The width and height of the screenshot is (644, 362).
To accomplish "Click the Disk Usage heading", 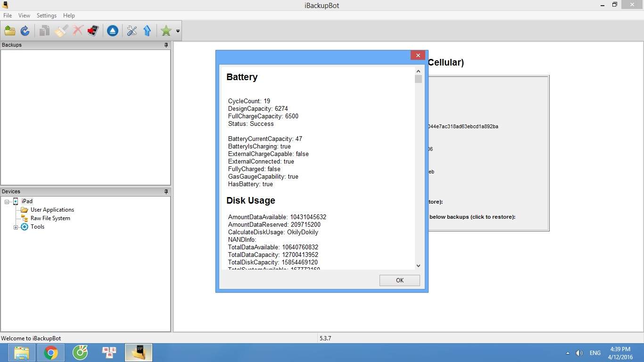I will [x=251, y=200].
